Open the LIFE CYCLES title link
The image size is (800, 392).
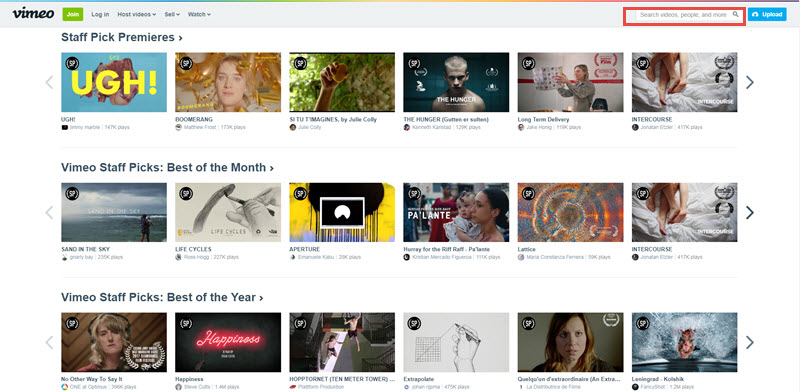pos(193,250)
